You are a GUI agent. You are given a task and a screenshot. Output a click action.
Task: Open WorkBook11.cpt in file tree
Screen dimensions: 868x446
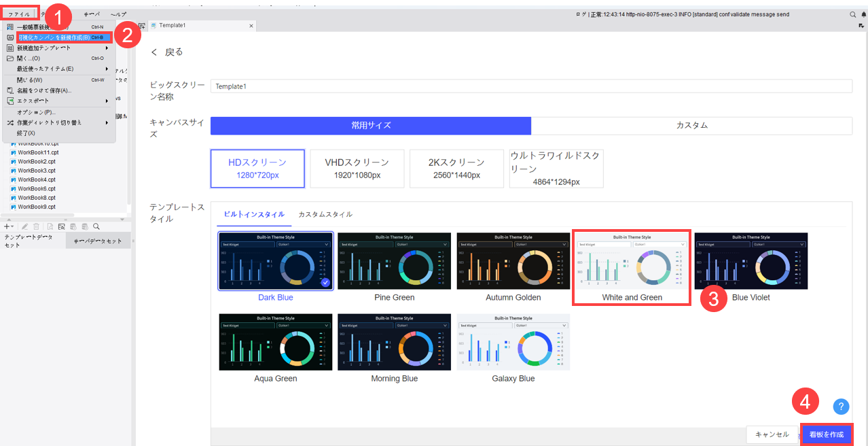38,153
